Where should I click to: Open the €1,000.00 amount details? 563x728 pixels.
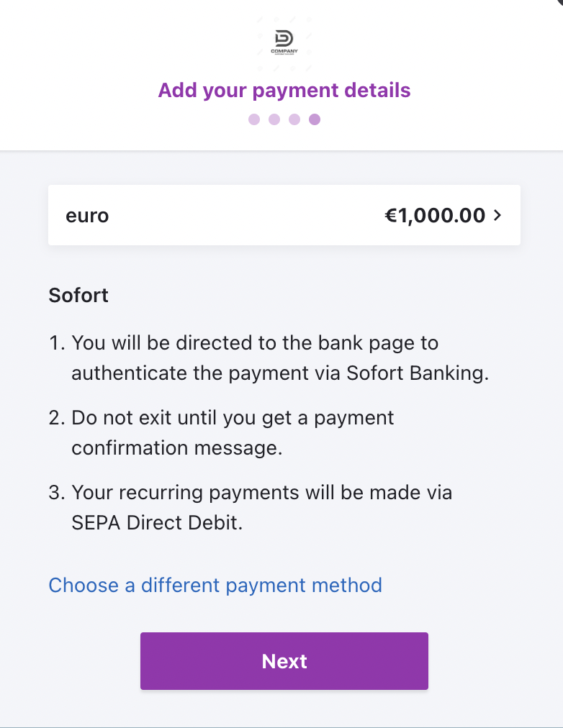click(435, 215)
